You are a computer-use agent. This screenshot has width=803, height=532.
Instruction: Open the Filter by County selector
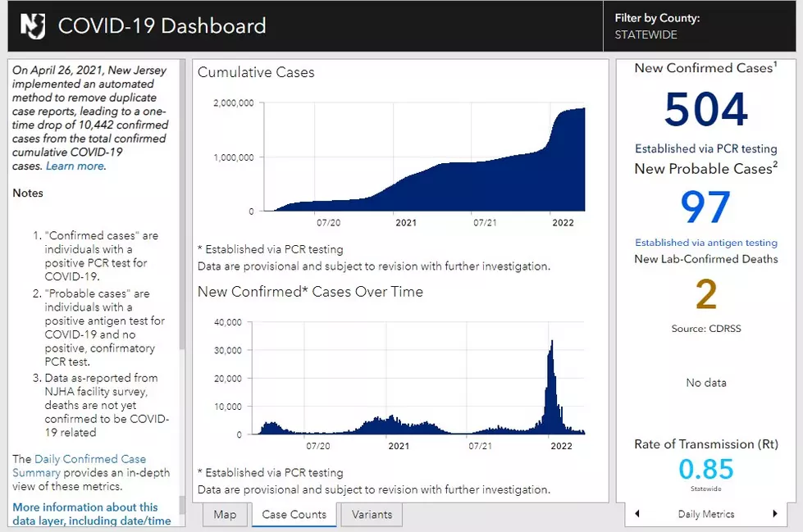[699, 25]
